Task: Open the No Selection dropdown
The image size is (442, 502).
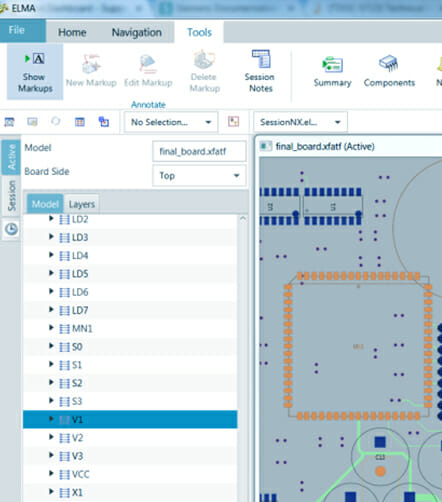Action: (x=171, y=122)
